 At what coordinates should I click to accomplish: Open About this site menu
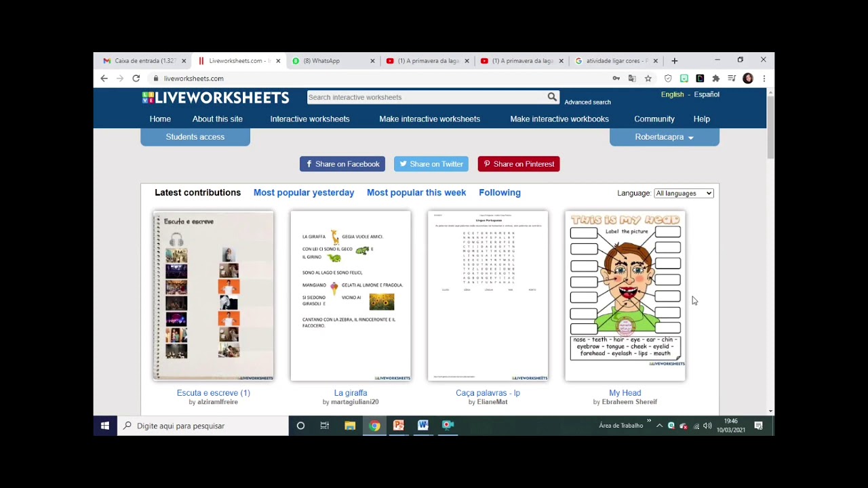point(217,119)
